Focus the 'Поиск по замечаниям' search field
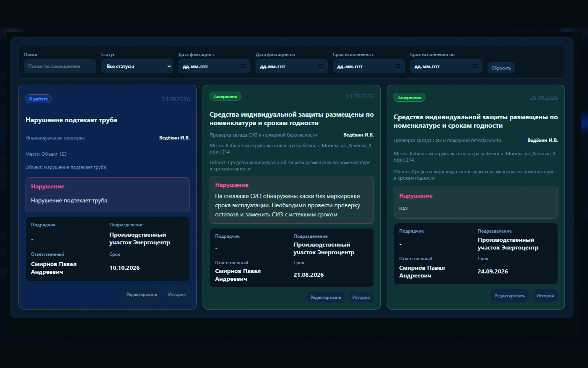This screenshot has height=368, width=588. point(60,66)
